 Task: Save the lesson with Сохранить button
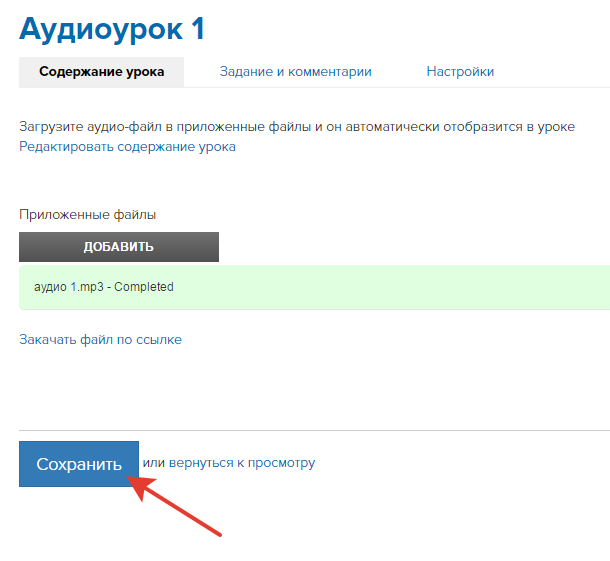click(79, 464)
